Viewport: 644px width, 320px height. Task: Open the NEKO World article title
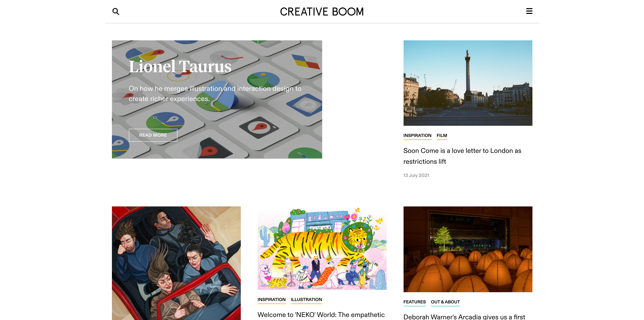click(321, 315)
